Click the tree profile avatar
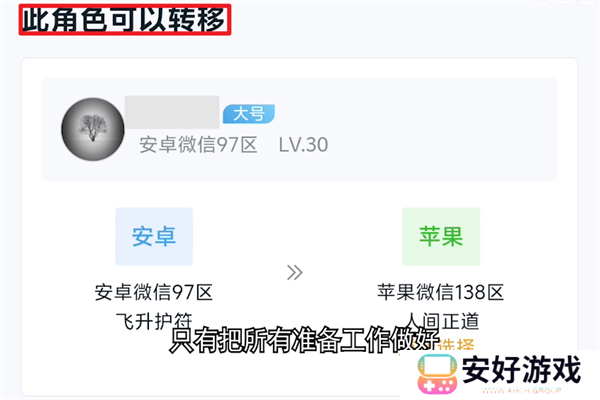The height and width of the screenshot is (400, 600). coord(93,129)
